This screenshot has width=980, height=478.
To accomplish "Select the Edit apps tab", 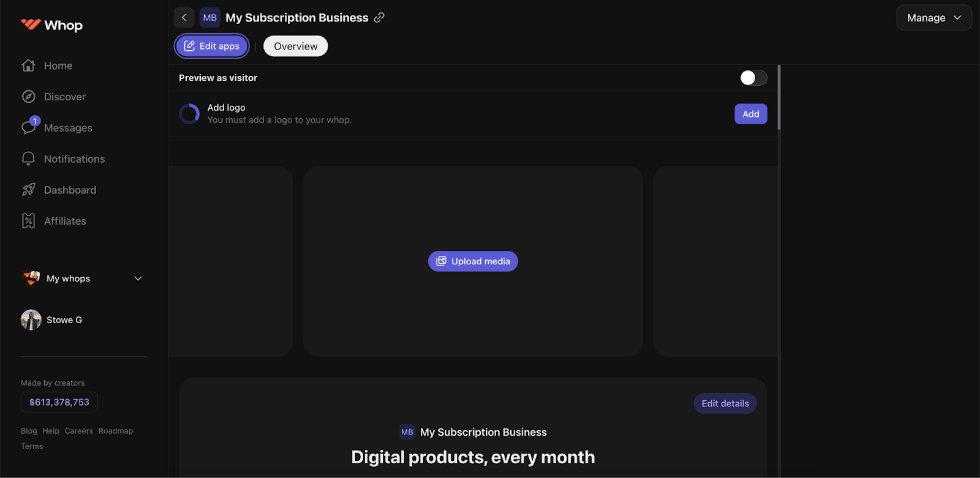I will pyautogui.click(x=211, y=46).
